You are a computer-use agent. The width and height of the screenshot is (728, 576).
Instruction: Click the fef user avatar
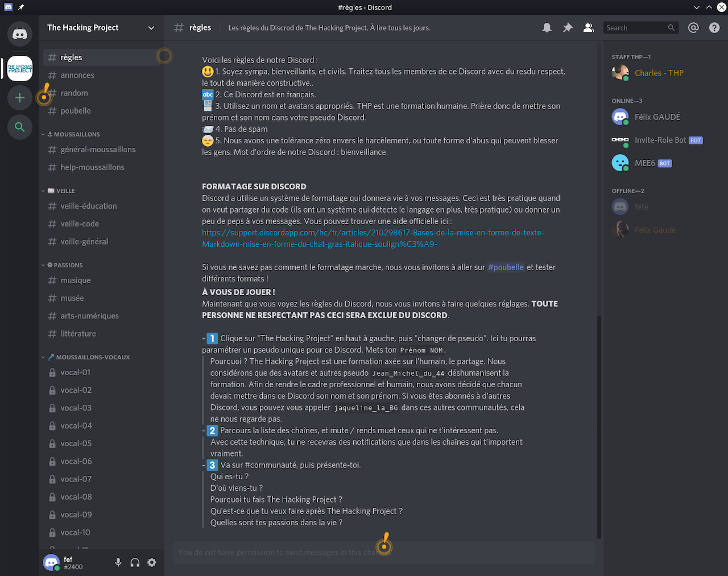(x=51, y=562)
